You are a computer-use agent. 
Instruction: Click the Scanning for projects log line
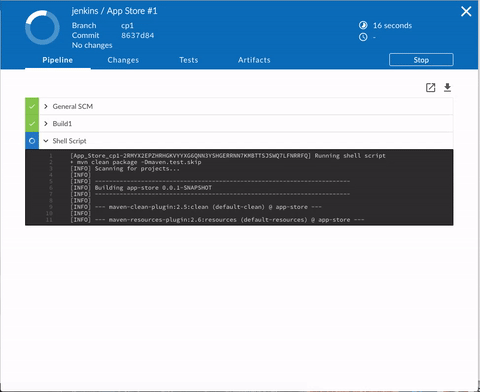[x=125, y=168]
